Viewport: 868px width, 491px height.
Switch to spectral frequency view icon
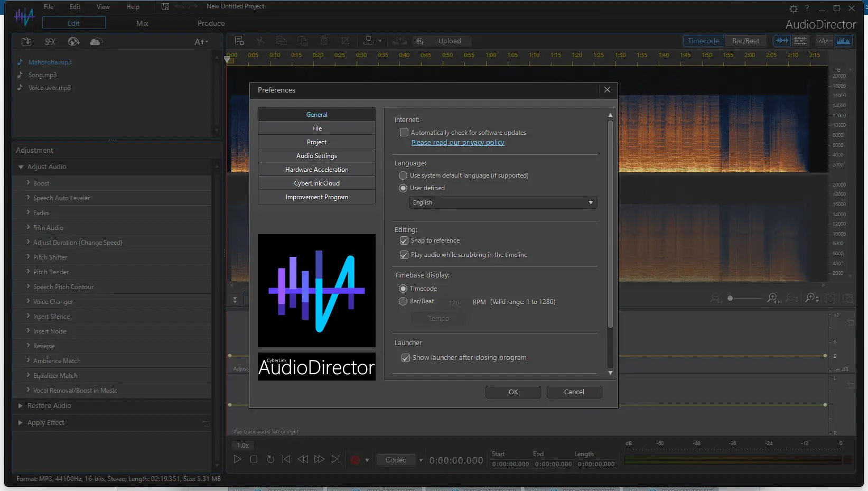pyautogui.click(x=844, y=41)
